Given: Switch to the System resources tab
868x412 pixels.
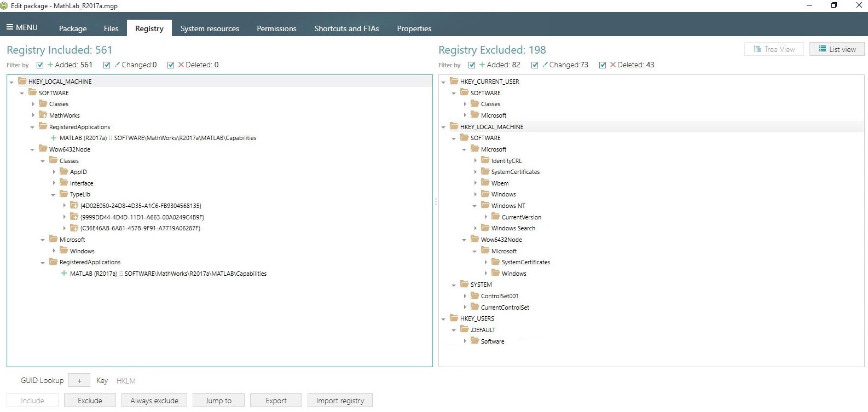Looking at the screenshot, I should (x=210, y=28).
